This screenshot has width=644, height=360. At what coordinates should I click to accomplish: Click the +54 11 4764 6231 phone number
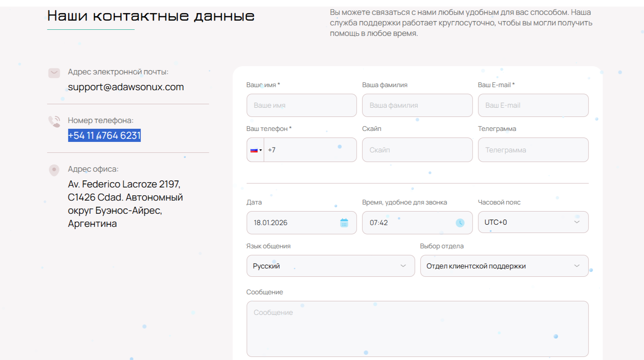point(104,136)
